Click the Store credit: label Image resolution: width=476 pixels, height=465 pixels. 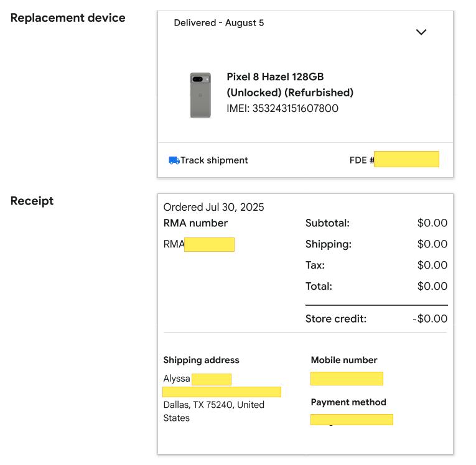tap(336, 319)
